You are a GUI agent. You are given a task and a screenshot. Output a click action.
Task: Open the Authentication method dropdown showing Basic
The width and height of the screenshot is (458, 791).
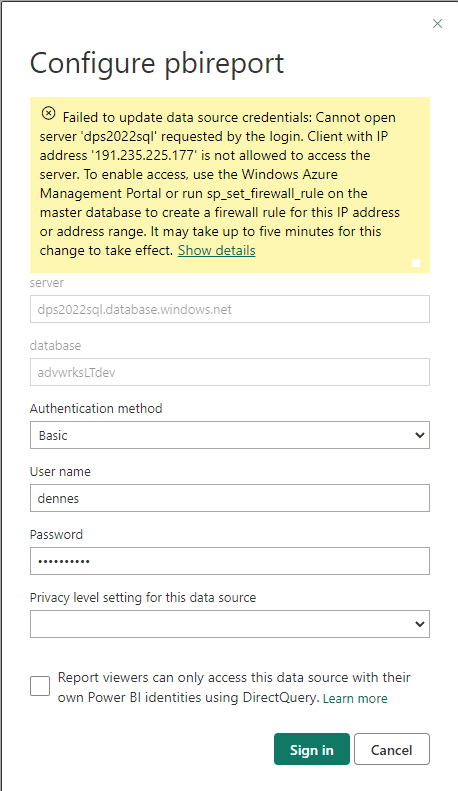(x=230, y=435)
